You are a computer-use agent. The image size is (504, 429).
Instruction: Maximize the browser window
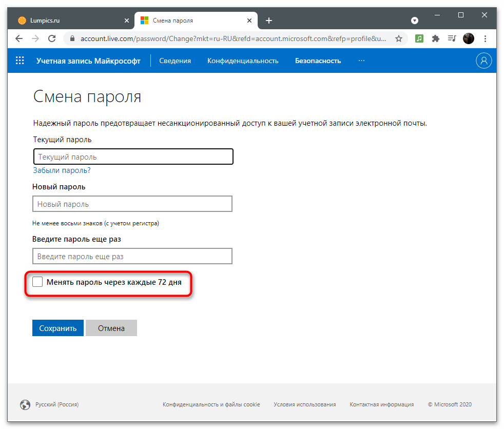(460, 15)
